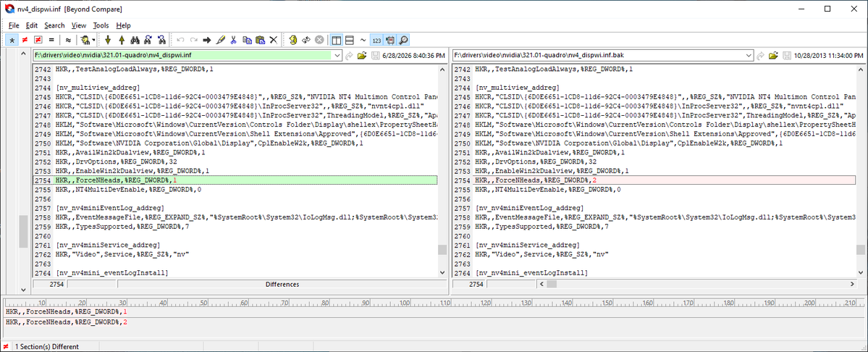
Task: Copy section to right (black arrow)
Action: click(x=207, y=40)
